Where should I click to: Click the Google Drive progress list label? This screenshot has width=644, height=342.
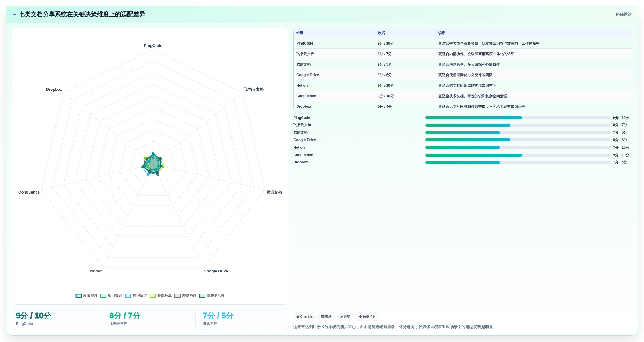[x=304, y=140]
